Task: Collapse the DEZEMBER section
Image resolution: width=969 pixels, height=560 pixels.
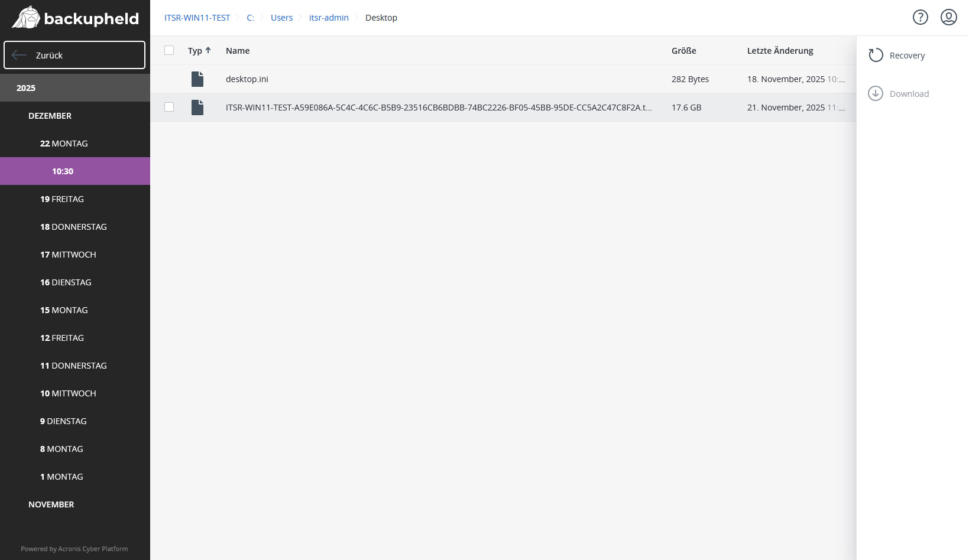Action: coord(50,116)
